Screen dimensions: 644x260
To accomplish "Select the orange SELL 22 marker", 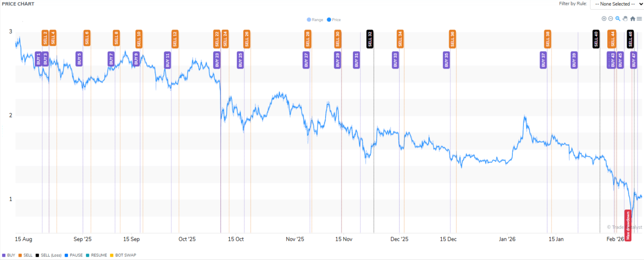I will (217, 39).
